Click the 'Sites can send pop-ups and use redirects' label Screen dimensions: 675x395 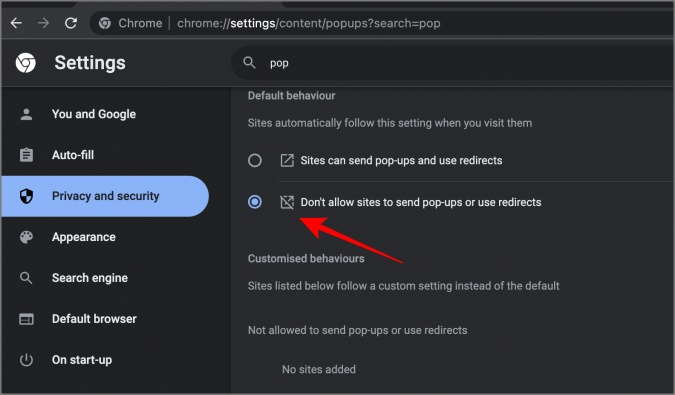[401, 160]
